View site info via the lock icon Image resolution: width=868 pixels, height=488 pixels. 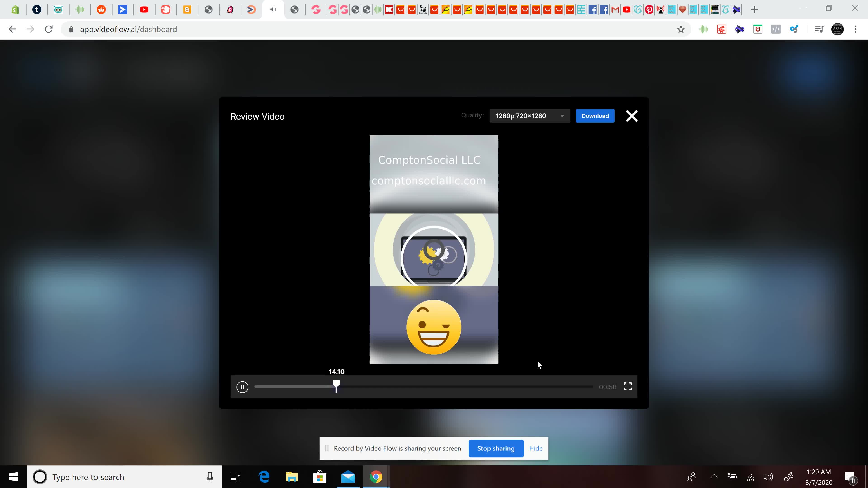coord(71,29)
